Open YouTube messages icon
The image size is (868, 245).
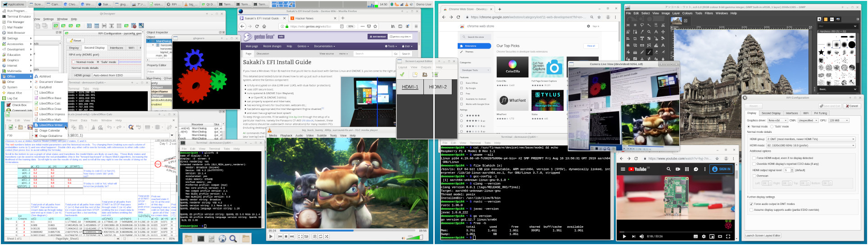click(696, 169)
